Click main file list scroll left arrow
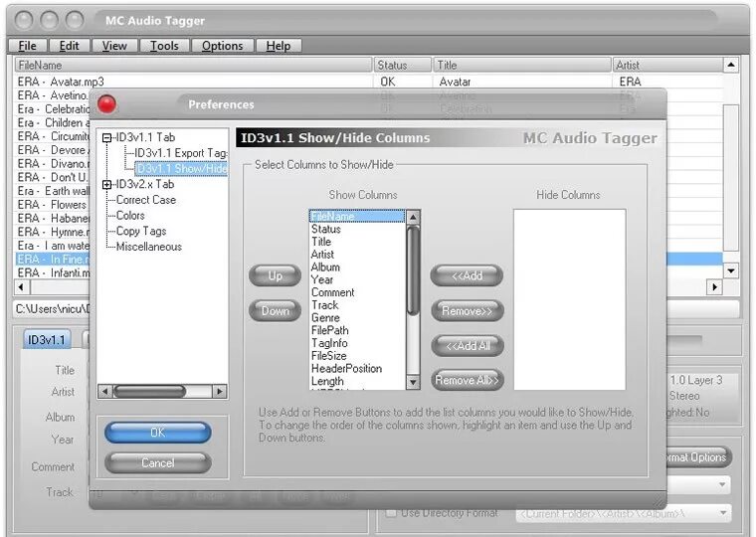This screenshot has width=756, height=537. [x=21, y=287]
